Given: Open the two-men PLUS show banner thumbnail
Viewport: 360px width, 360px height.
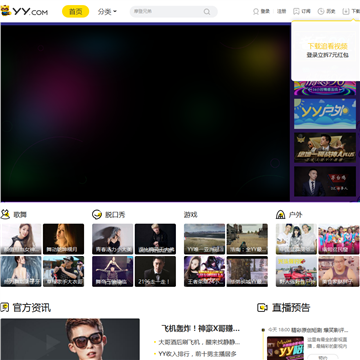Looking at the screenshot, I should pos(325,148).
